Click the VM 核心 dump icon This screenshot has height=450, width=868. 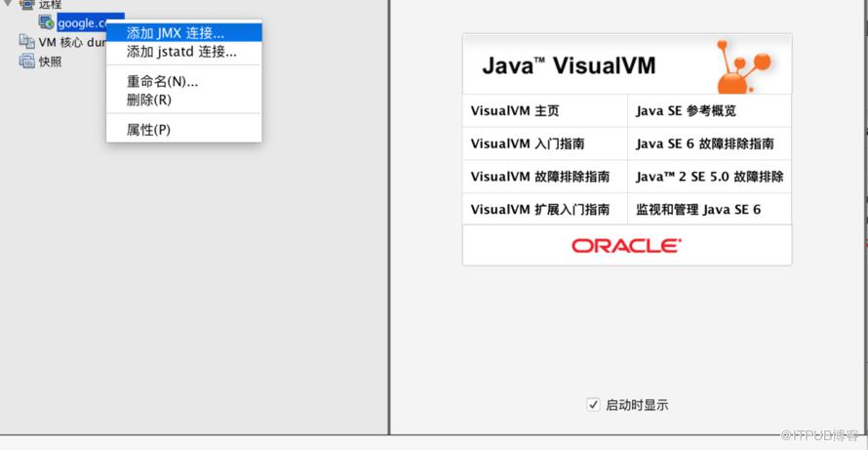[x=26, y=42]
